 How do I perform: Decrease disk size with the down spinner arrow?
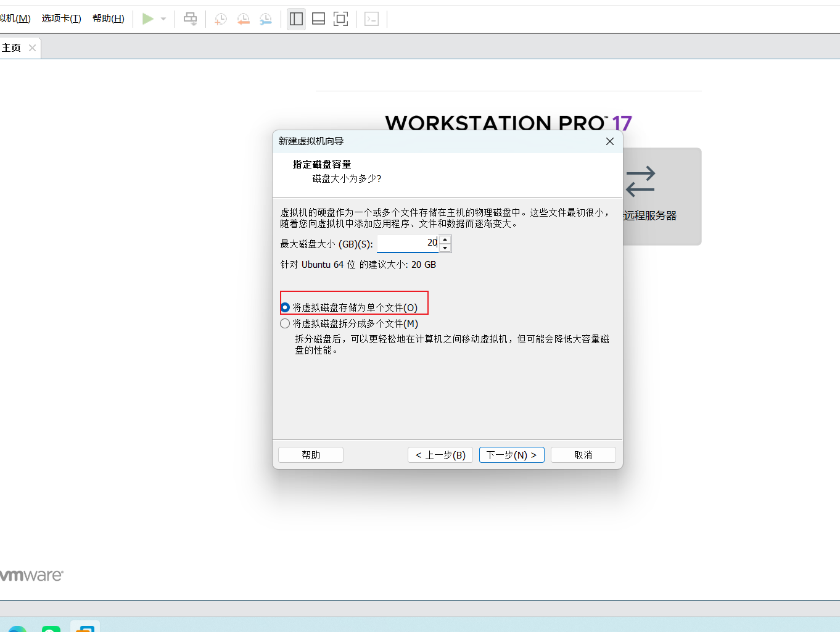(x=445, y=248)
